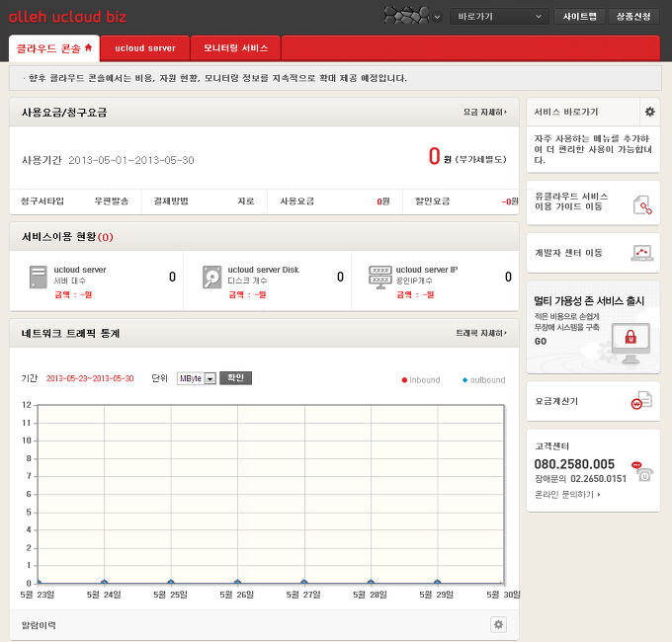This screenshot has width=672, height=642.
Task: Click the 네트워크 트래픽 통계 heading
Action: [70, 333]
